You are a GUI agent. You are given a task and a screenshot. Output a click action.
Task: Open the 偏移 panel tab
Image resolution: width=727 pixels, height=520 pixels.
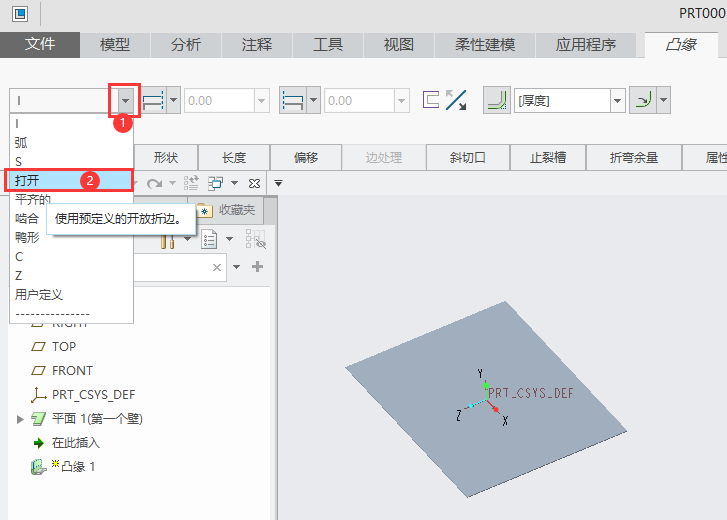[306, 158]
